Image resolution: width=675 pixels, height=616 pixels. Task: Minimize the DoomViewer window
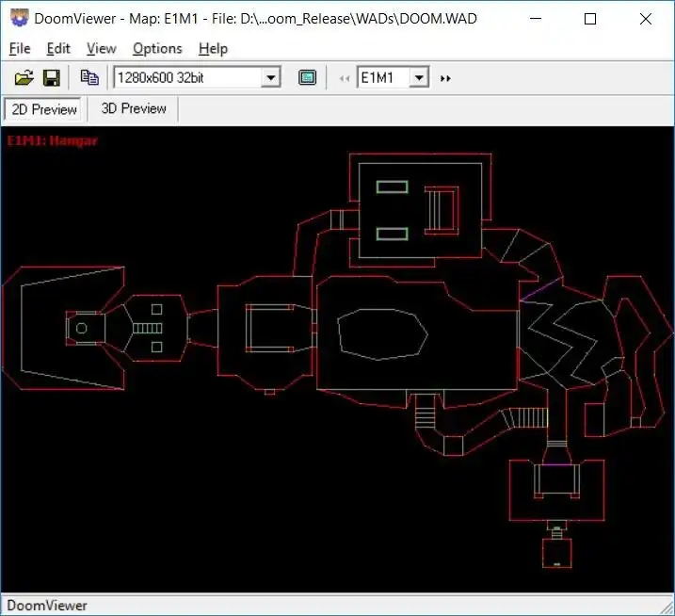536,19
